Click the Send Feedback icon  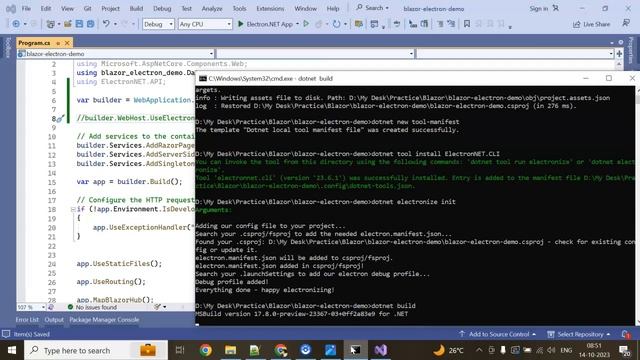[x=626, y=23]
